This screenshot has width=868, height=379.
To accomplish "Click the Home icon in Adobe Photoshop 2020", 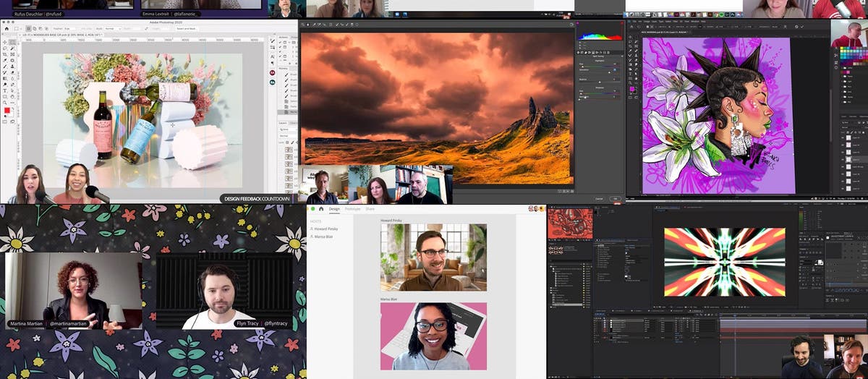I will (x=7, y=29).
